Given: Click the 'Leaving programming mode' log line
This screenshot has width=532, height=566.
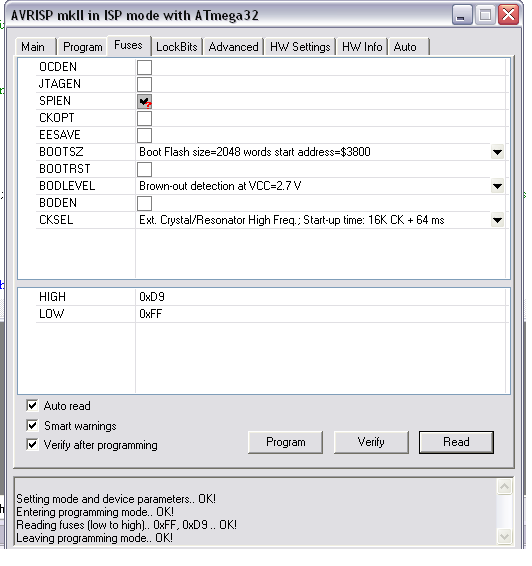Looking at the screenshot, I should pyautogui.click(x=95, y=538).
